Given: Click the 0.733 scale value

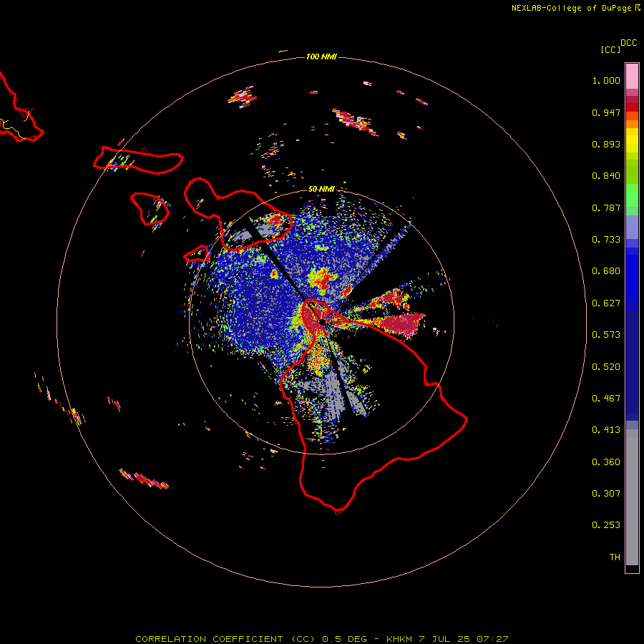Looking at the screenshot, I should (606, 240).
